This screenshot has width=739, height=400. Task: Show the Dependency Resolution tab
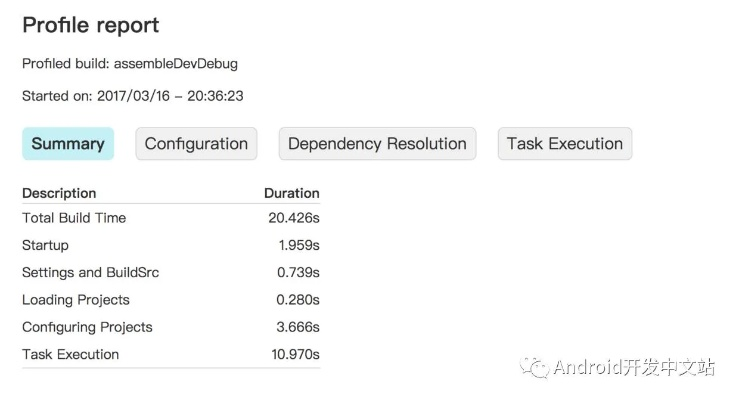(377, 144)
